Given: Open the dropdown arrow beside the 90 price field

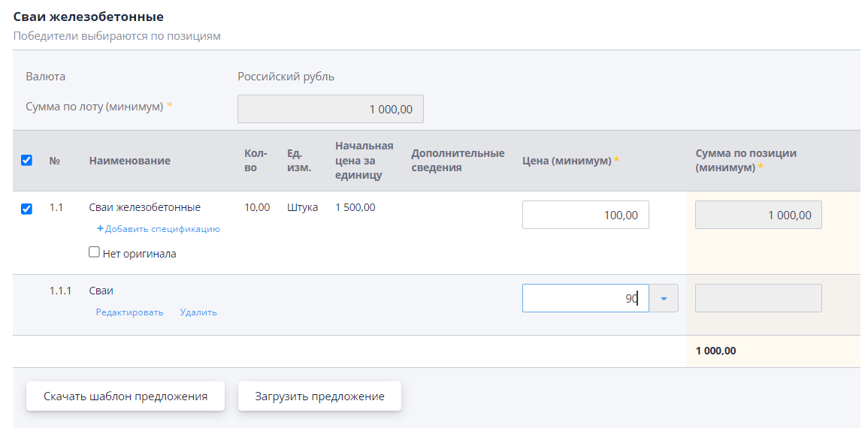Looking at the screenshot, I should 664,298.
